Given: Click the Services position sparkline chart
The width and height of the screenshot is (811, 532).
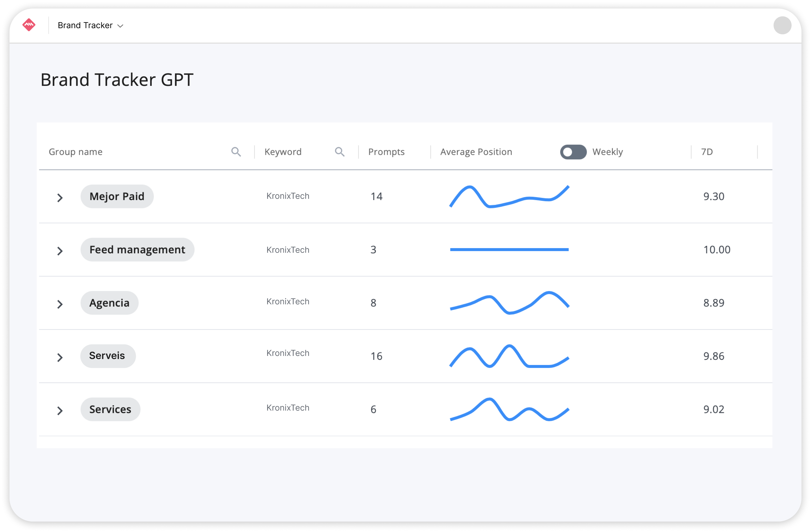Looking at the screenshot, I should 509,409.
